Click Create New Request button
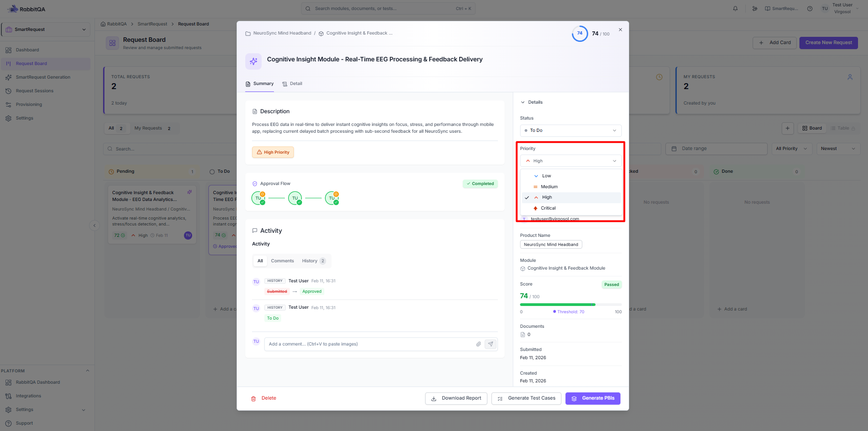This screenshot has height=431, width=868. pyautogui.click(x=828, y=43)
